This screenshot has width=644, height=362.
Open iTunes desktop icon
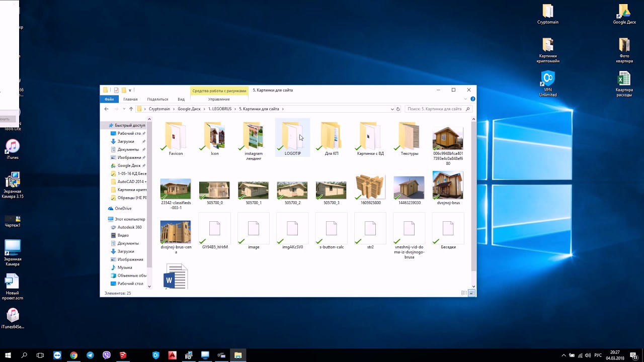point(13,150)
